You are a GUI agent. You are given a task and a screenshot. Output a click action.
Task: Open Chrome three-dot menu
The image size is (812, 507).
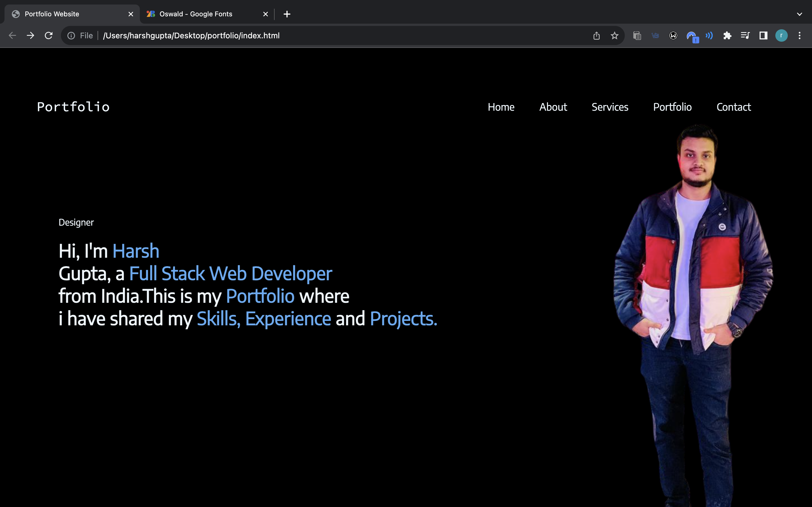pyautogui.click(x=800, y=35)
